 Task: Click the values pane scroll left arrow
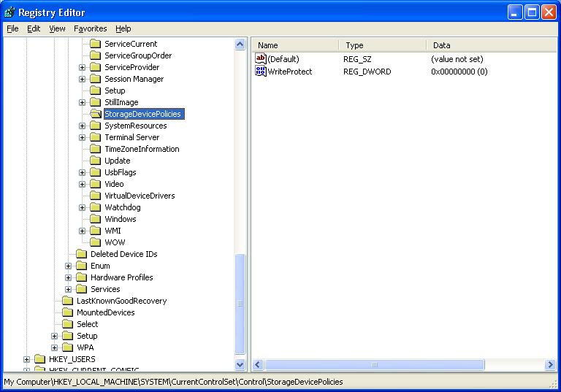click(258, 365)
